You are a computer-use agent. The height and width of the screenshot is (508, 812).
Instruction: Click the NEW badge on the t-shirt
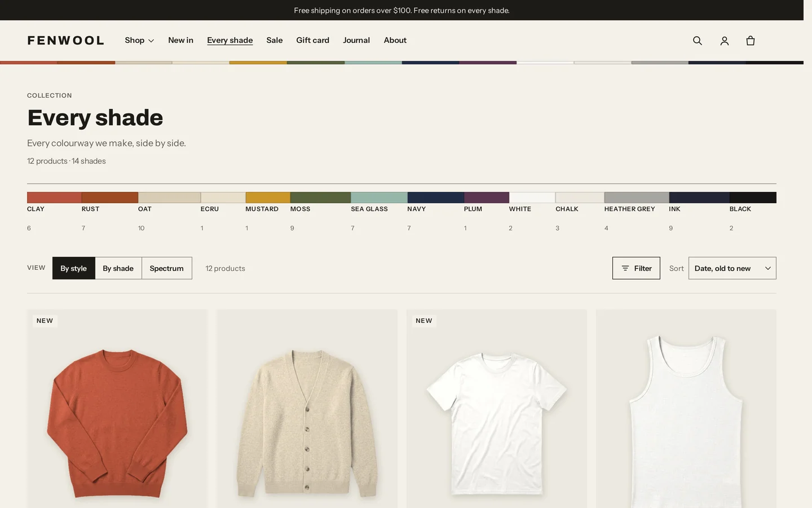click(x=424, y=321)
